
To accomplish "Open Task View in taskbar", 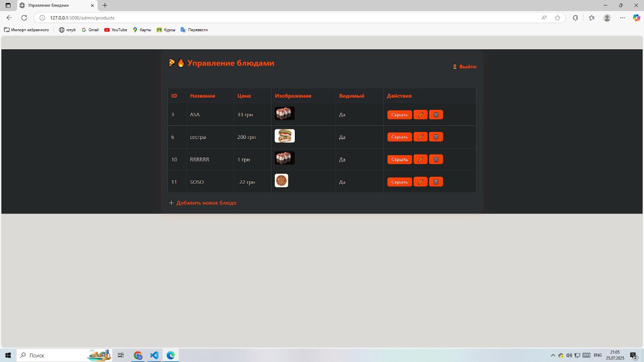I will [x=121, y=355].
